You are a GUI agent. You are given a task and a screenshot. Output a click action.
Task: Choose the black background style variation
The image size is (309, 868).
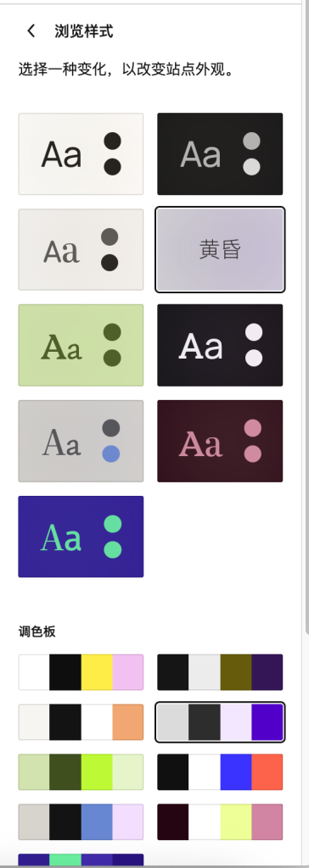tap(220, 154)
